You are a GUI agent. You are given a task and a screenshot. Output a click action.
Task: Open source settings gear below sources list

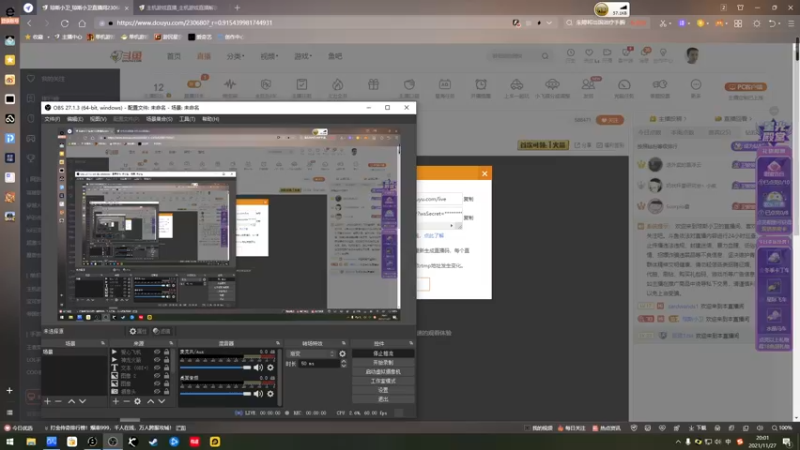click(137, 402)
